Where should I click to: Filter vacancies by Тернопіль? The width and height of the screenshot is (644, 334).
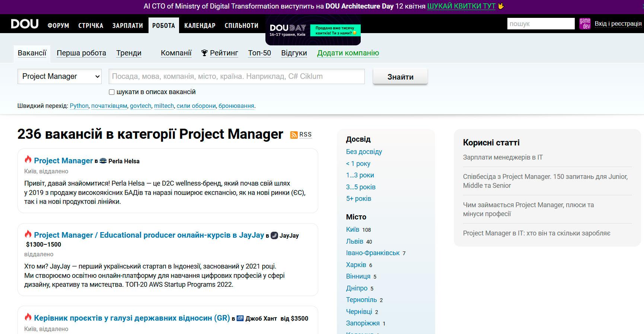[x=361, y=300]
